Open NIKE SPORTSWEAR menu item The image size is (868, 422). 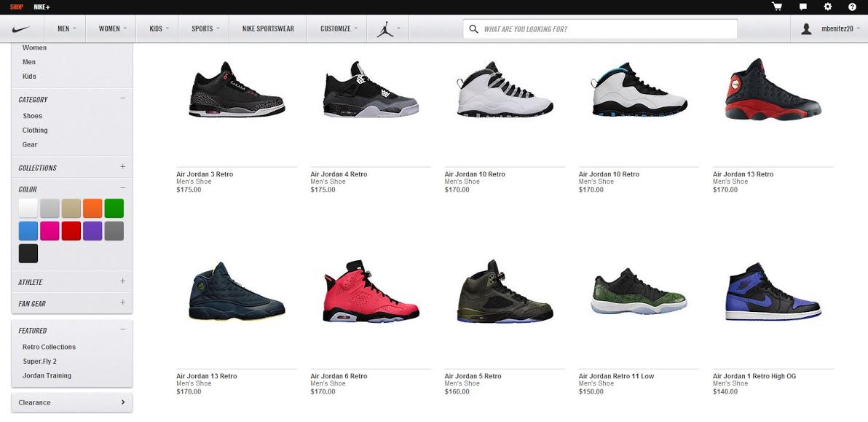[x=268, y=29]
